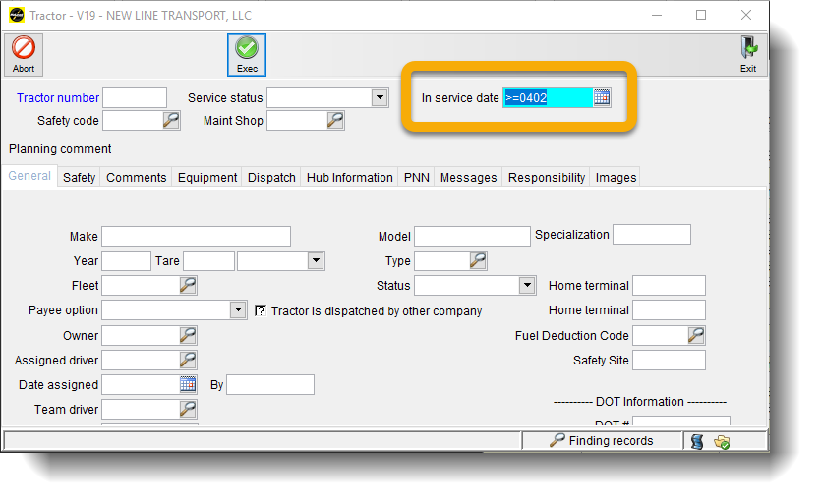Screen dimensions: 821x504
Task: Focus the Safety Site input field
Action: click(x=669, y=361)
